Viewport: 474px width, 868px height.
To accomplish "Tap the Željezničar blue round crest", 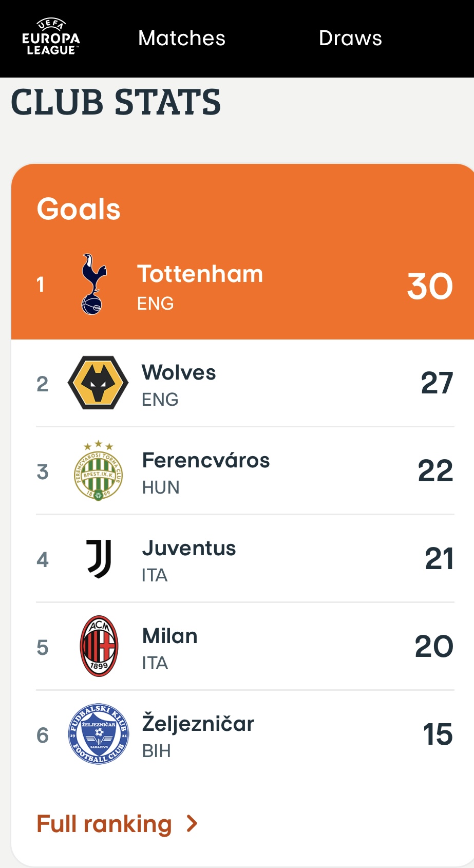I will pos(98,734).
